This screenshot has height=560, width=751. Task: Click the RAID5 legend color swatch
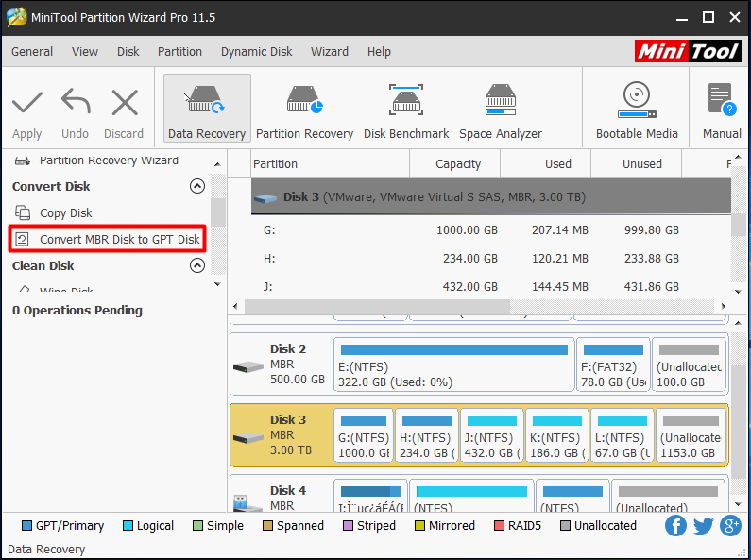(x=499, y=526)
